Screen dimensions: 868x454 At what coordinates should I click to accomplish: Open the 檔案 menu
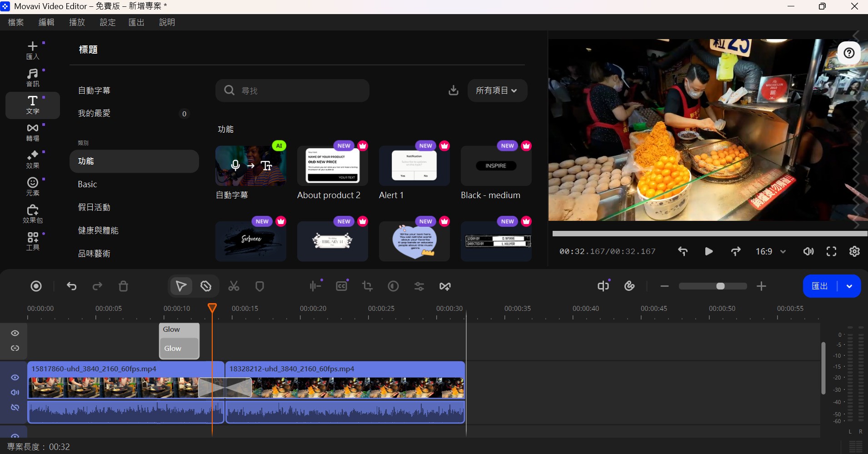pos(16,22)
